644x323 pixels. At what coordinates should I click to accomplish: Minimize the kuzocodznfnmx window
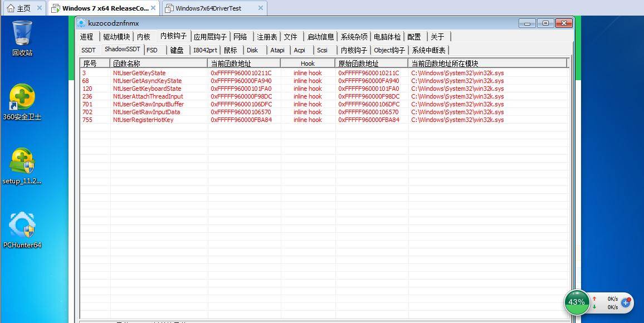[527, 23]
